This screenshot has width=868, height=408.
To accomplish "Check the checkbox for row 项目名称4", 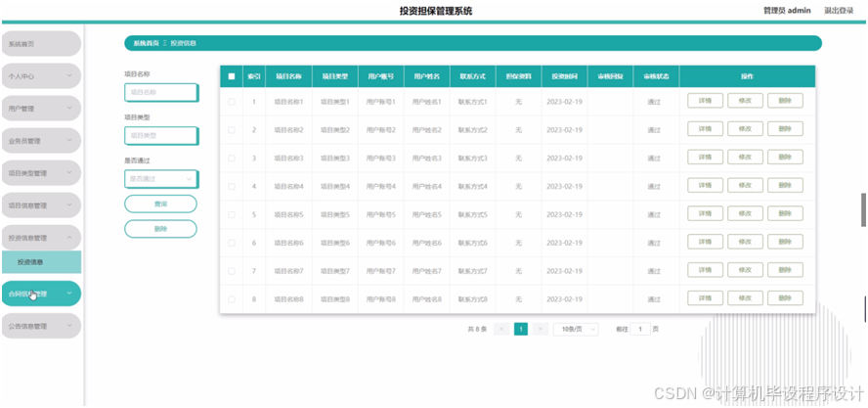I will 232,187.
